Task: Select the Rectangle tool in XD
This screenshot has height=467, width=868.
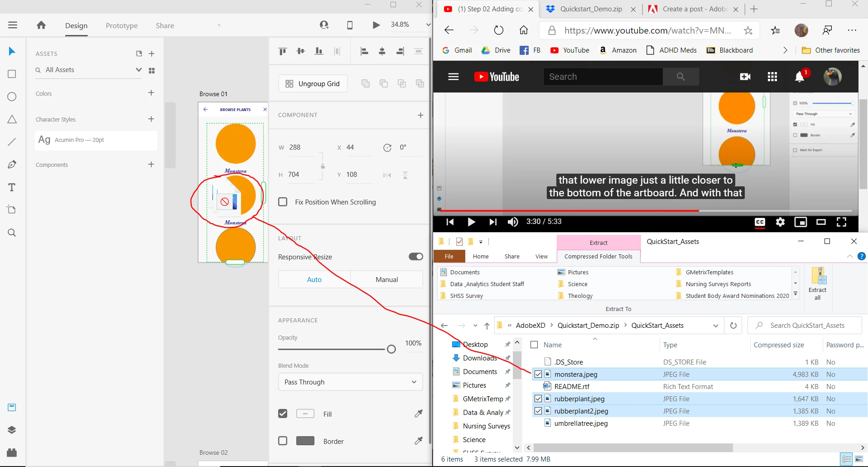Action: [x=12, y=74]
